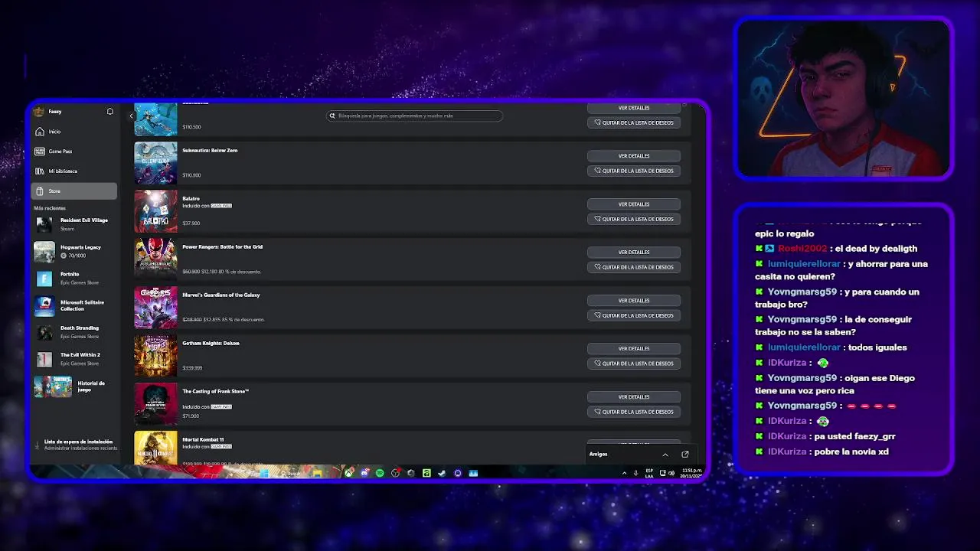This screenshot has width=980, height=551.
Task: Click Mortal Kombat 11 cover art
Action: click(155, 448)
